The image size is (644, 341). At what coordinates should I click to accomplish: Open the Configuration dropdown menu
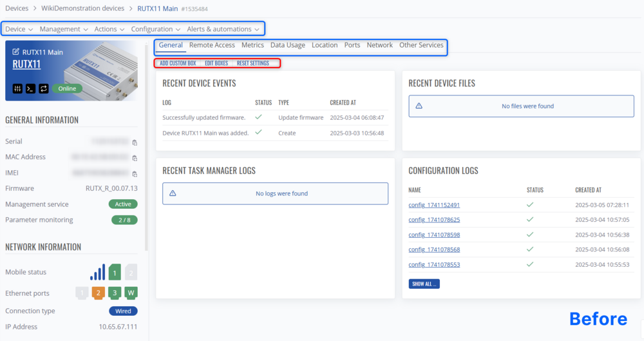click(x=156, y=29)
